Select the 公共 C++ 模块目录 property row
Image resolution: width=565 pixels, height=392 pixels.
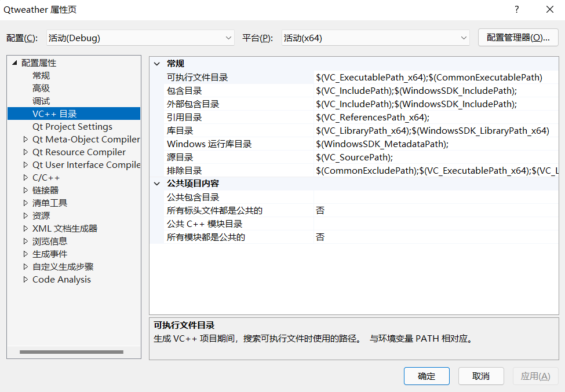[362, 224]
